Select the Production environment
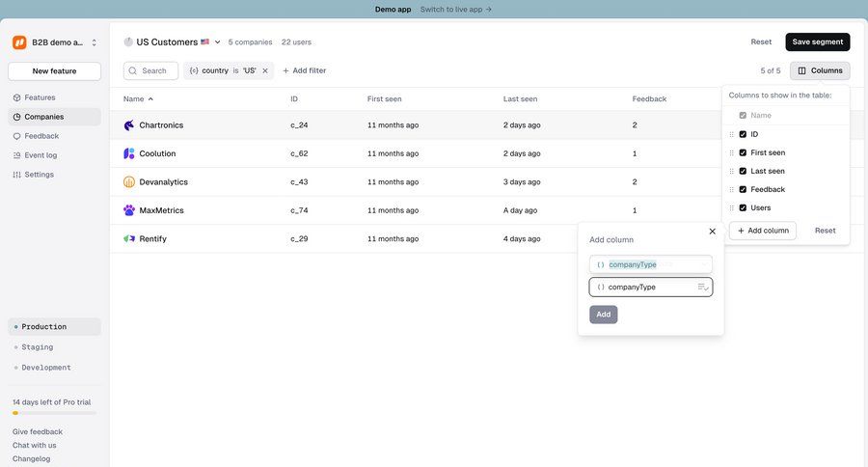Viewport: 868px width, 467px height. [54, 327]
